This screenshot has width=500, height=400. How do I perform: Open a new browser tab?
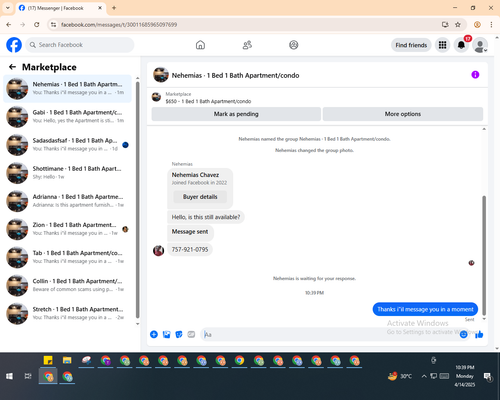114,8
